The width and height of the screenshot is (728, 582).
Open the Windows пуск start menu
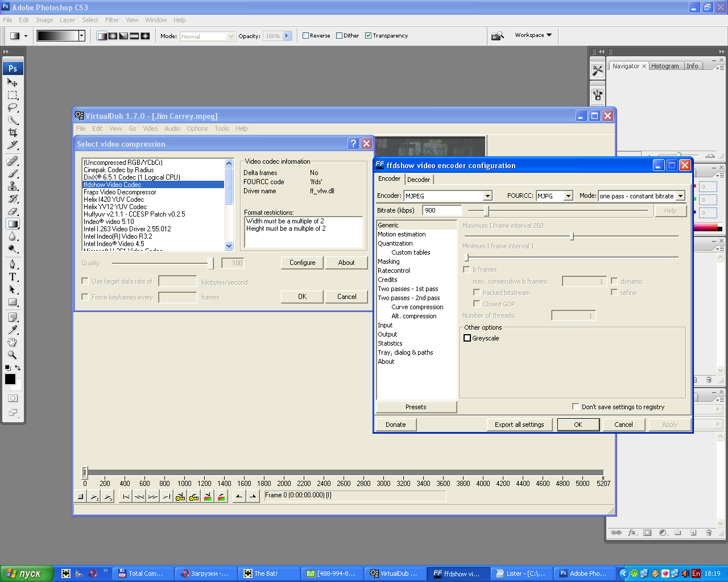point(27,573)
